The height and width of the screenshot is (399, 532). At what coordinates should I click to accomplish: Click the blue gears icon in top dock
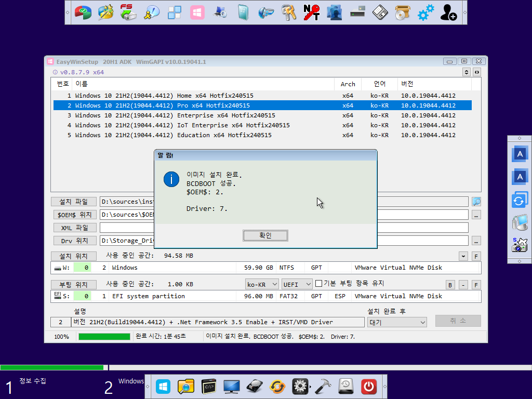425,12
